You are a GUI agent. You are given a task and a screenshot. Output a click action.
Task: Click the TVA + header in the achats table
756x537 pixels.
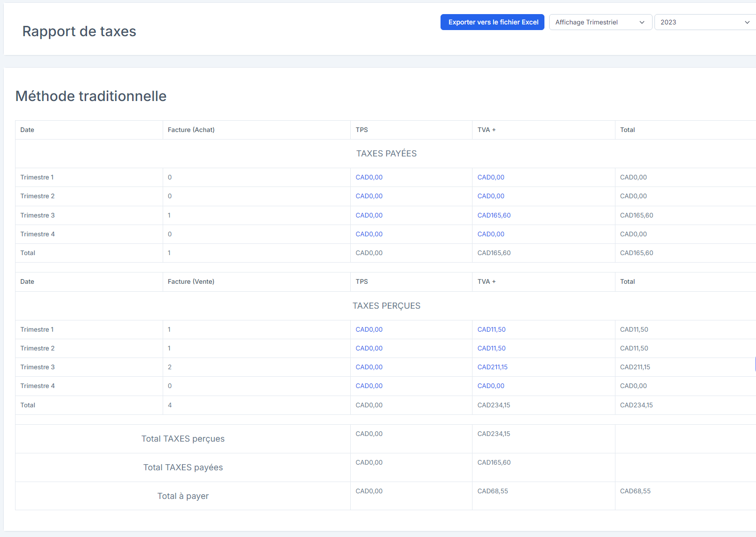(x=487, y=130)
